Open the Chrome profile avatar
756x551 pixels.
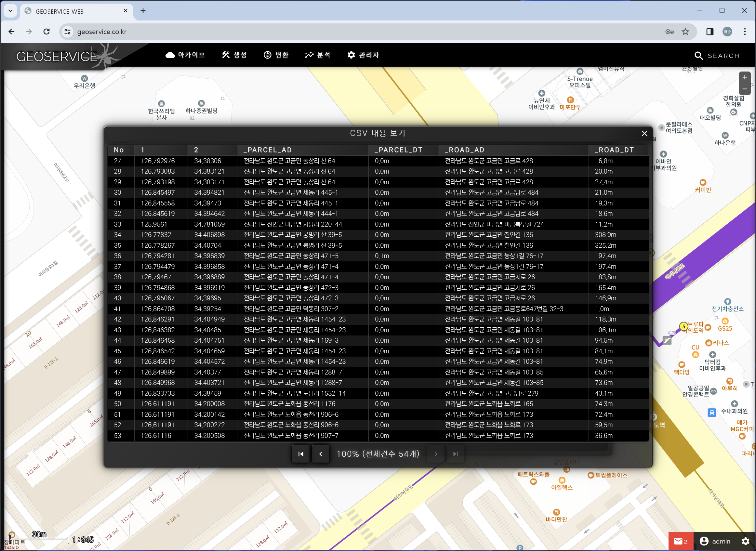tap(727, 31)
